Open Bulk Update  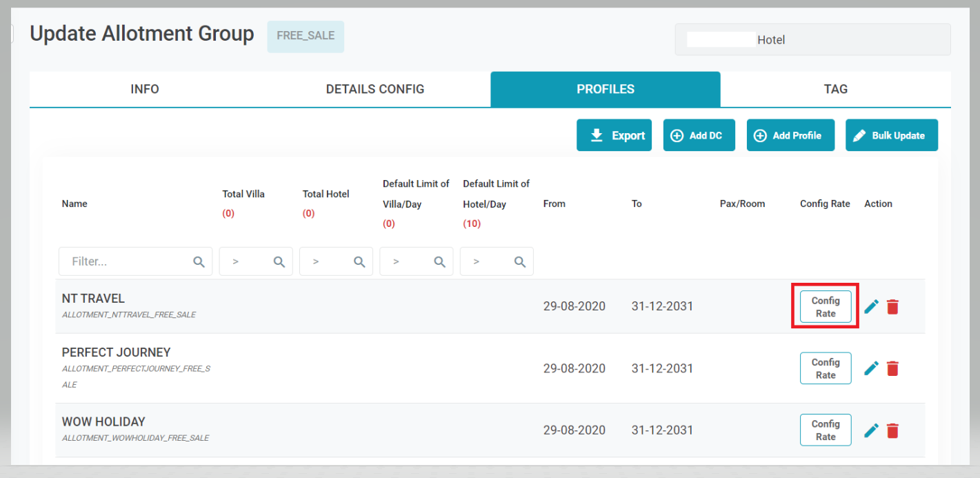891,135
